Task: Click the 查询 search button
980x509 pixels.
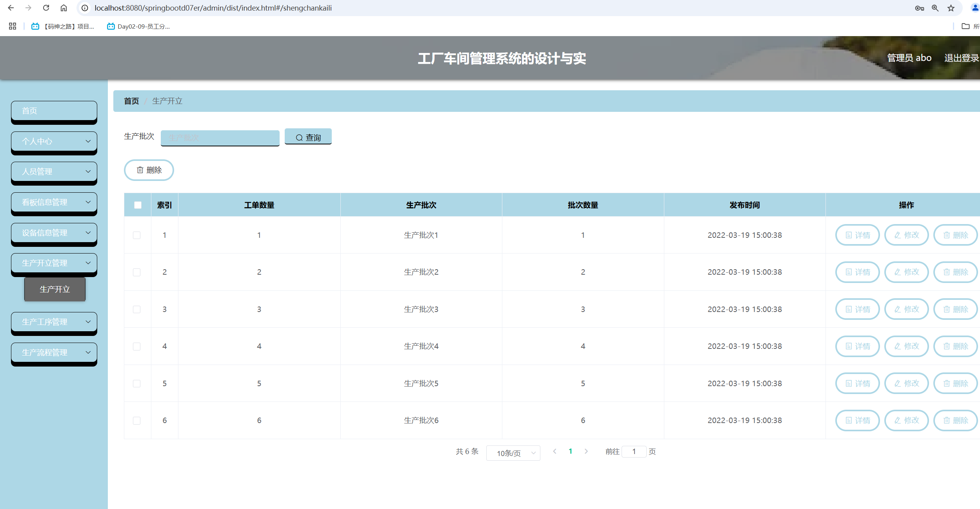Action: click(x=308, y=137)
